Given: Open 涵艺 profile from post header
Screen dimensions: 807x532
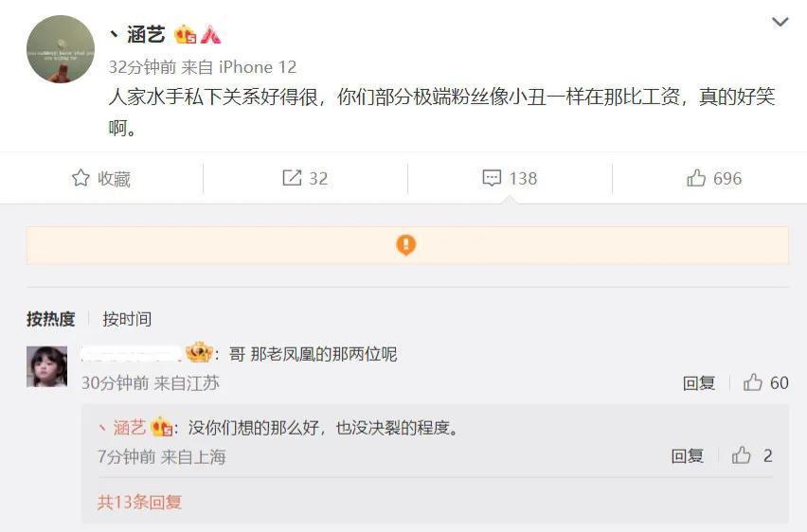Looking at the screenshot, I should (x=146, y=35).
